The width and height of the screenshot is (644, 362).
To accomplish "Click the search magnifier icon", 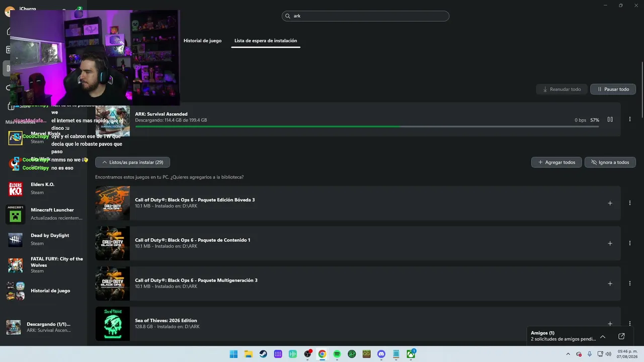I will [x=288, y=16].
